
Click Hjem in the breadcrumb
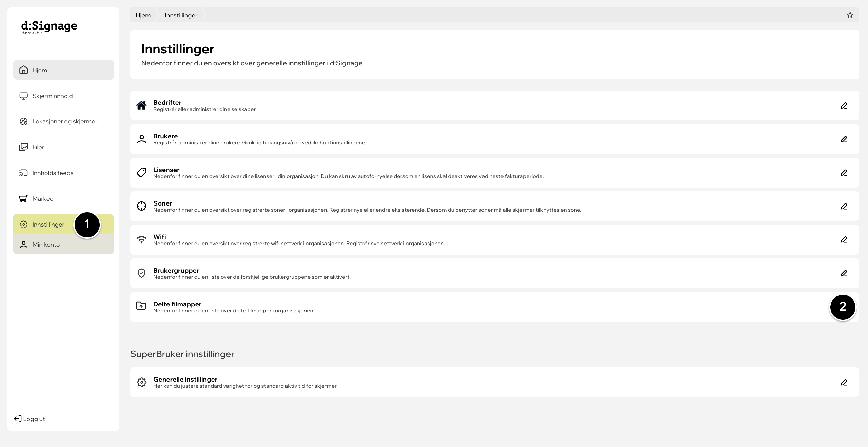tap(143, 15)
